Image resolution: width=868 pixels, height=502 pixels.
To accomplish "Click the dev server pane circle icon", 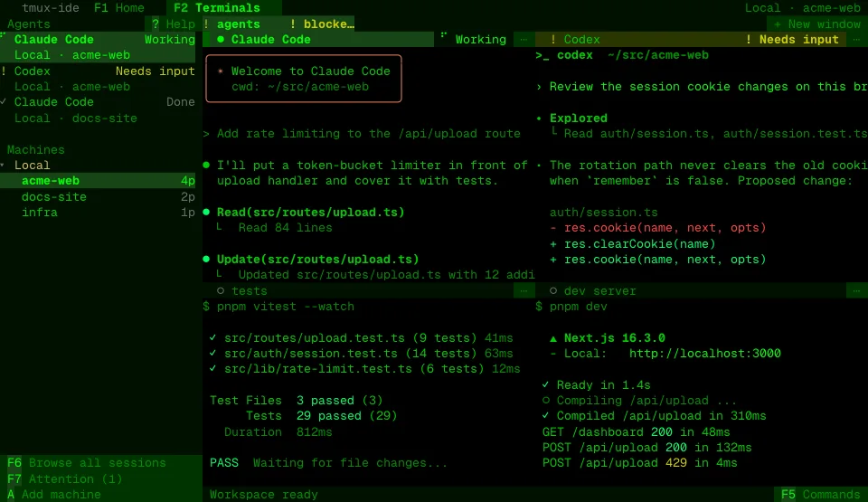I will pos(553,290).
